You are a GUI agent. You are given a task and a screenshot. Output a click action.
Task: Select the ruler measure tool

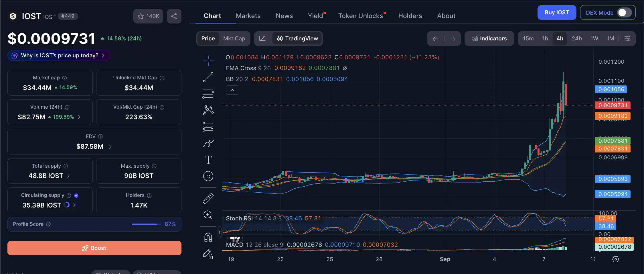208,199
